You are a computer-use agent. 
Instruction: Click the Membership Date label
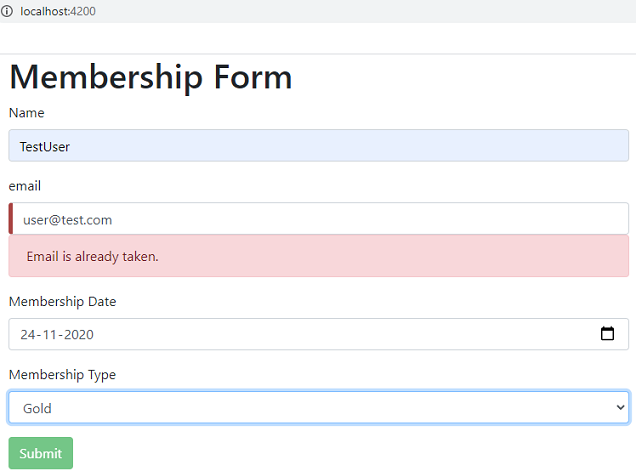(63, 301)
